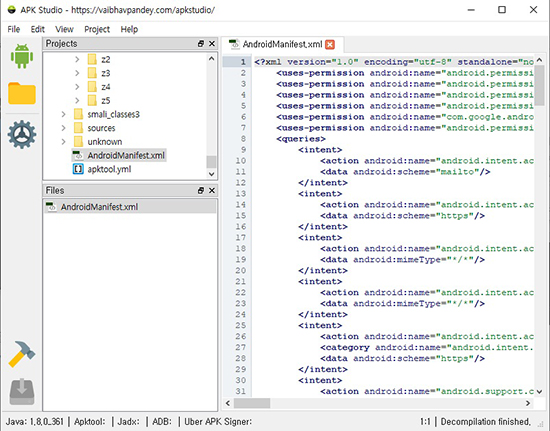Viewport: 550px width, 431px height.
Task: Close the Projects panel
Action: (212, 43)
